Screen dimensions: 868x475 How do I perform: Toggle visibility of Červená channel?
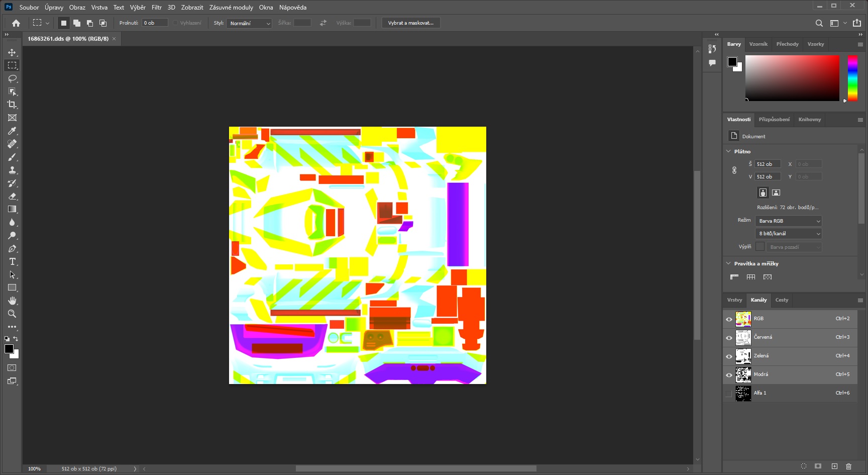(729, 338)
